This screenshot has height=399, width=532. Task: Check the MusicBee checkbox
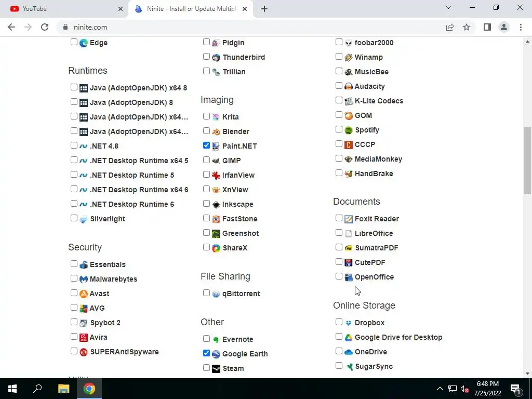point(339,71)
